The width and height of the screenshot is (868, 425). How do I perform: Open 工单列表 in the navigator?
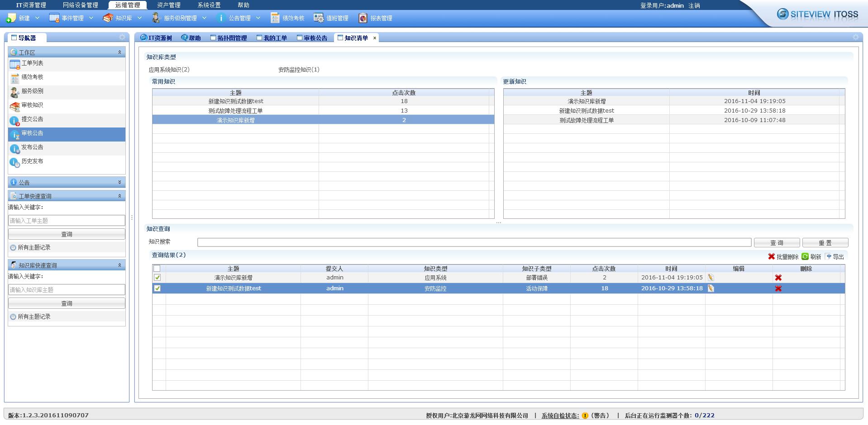click(33, 63)
